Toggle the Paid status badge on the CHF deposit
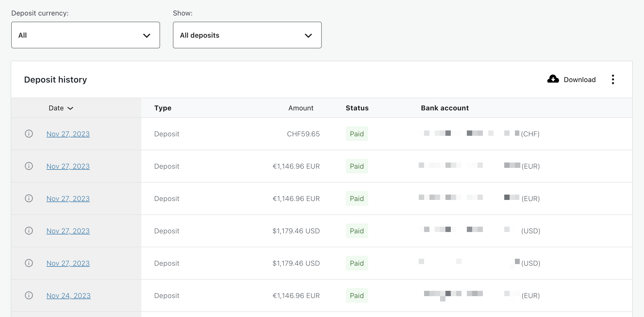This screenshot has width=644, height=317. click(x=357, y=134)
